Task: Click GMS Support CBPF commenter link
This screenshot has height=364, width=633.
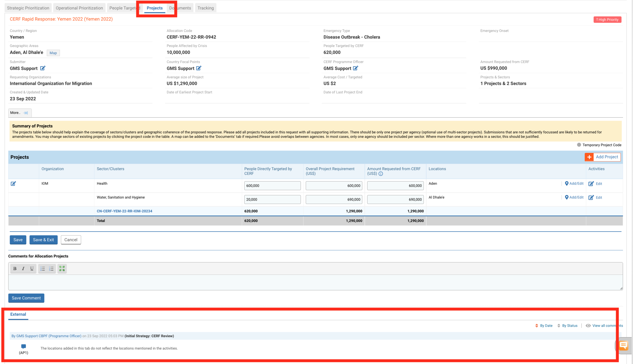Action: tap(46, 336)
